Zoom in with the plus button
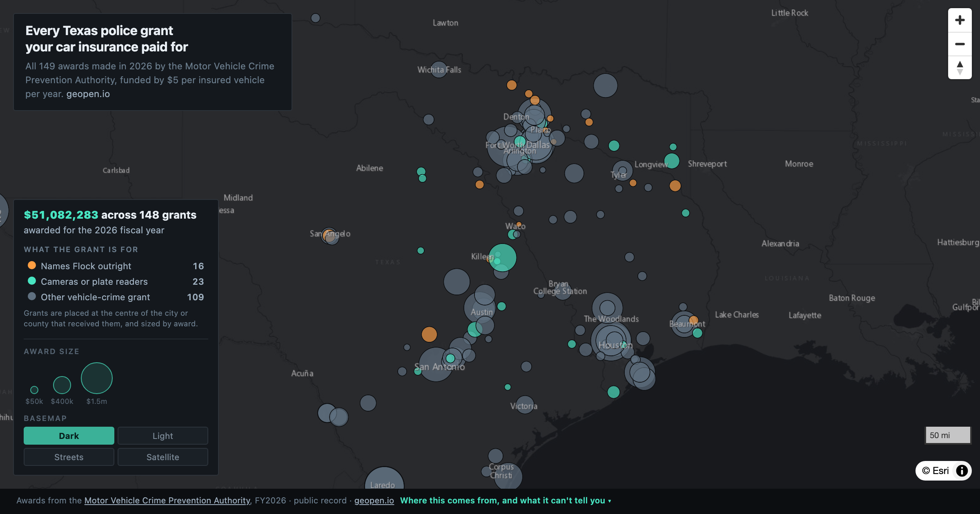This screenshot has height=514, width=980. [x=960, y=20]
